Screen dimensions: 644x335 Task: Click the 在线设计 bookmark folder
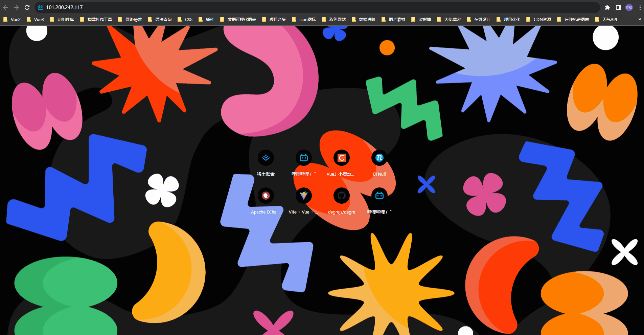[x=479, y=19]
